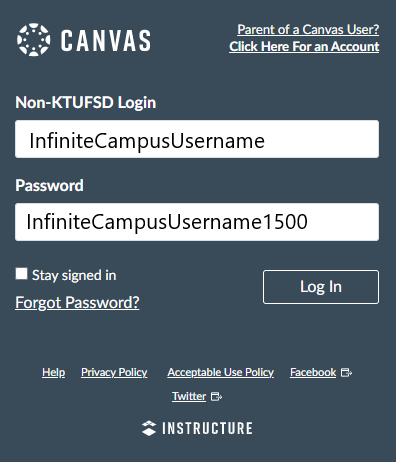The image size is (396, 462).
Task: Submit with the Log In button
Action: coord(321,287)
